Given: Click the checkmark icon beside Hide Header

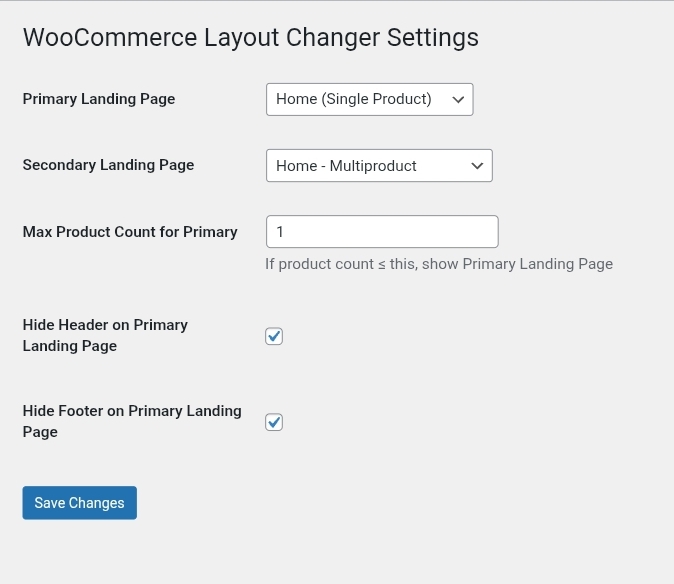Looking at the screenshot, I should pos(274,336).
